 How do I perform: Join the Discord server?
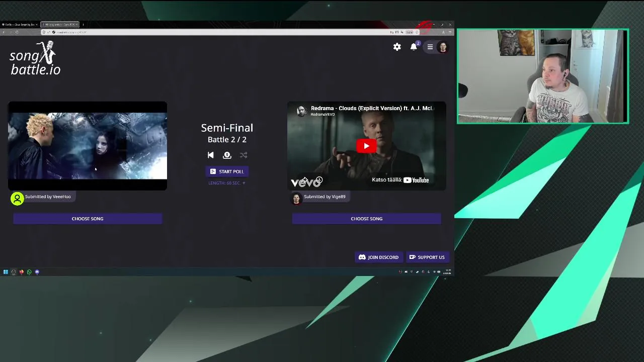[x=379, y=257]
